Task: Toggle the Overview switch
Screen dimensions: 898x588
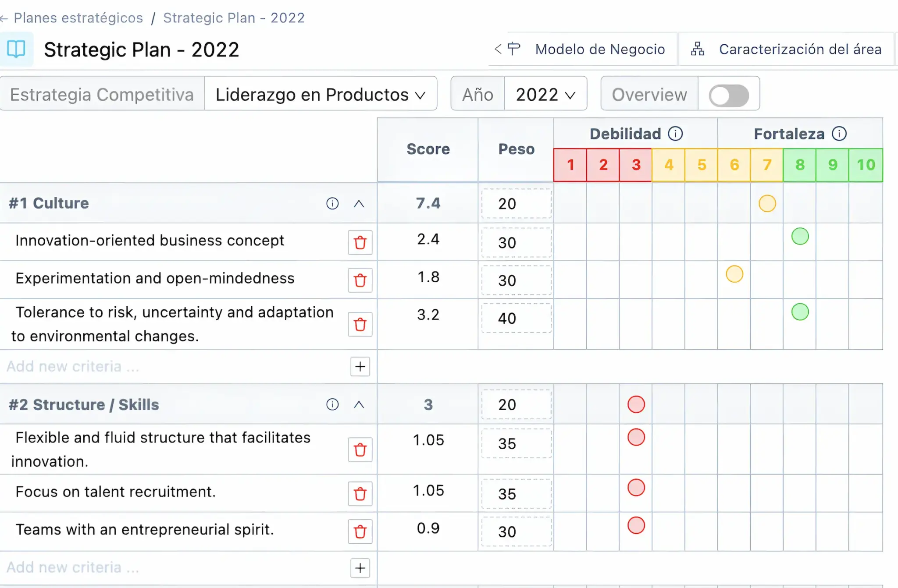Action: click(x=728, y=95)
